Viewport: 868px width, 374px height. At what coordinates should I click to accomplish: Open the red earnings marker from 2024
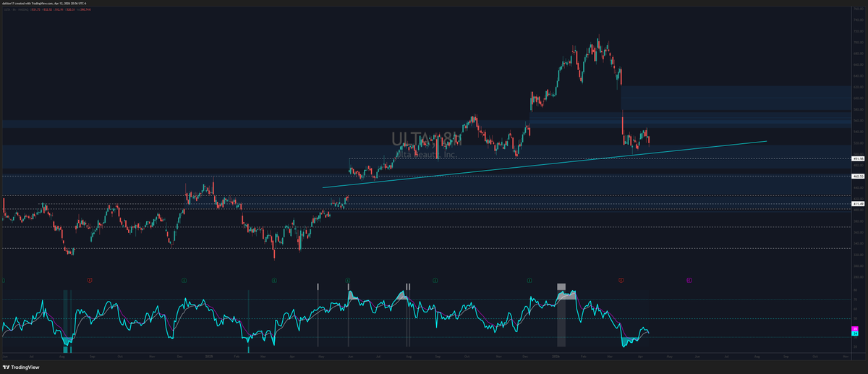click(x=90, y=279)
